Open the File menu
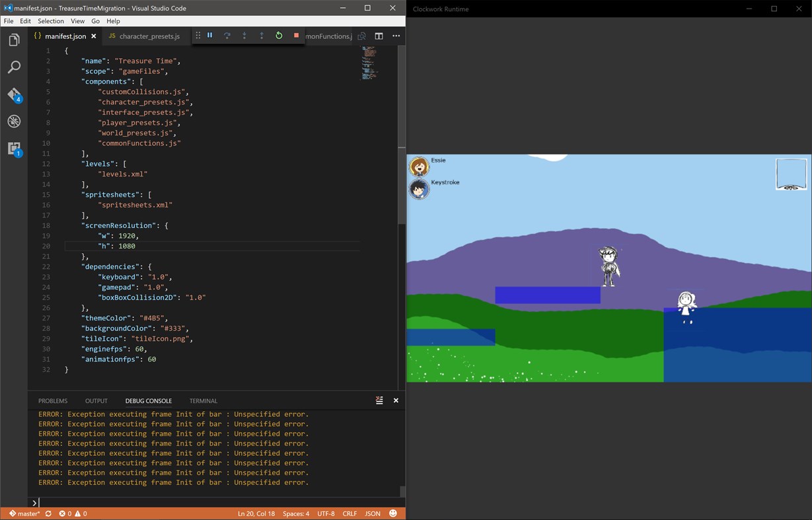 tap(9, 21)
